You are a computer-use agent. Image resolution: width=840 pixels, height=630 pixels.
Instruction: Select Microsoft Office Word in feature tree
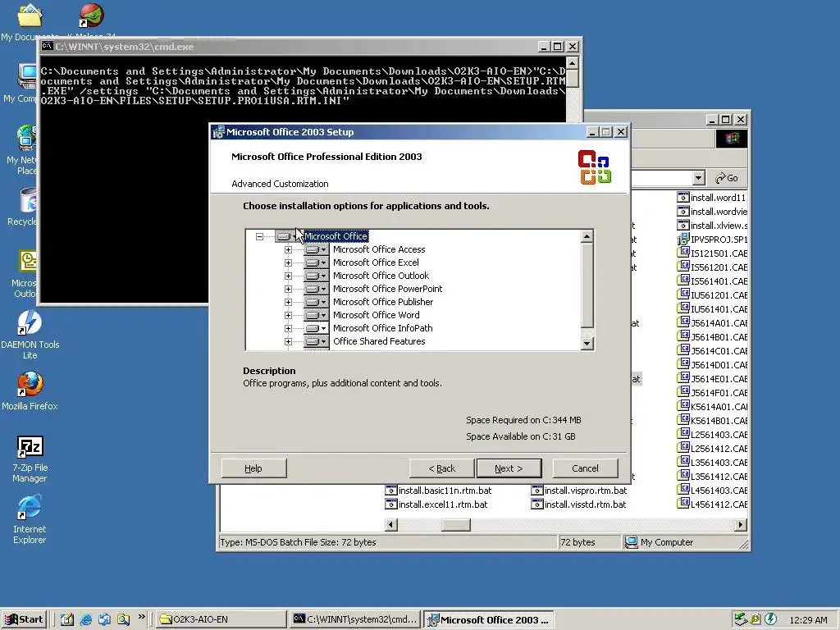376,315
